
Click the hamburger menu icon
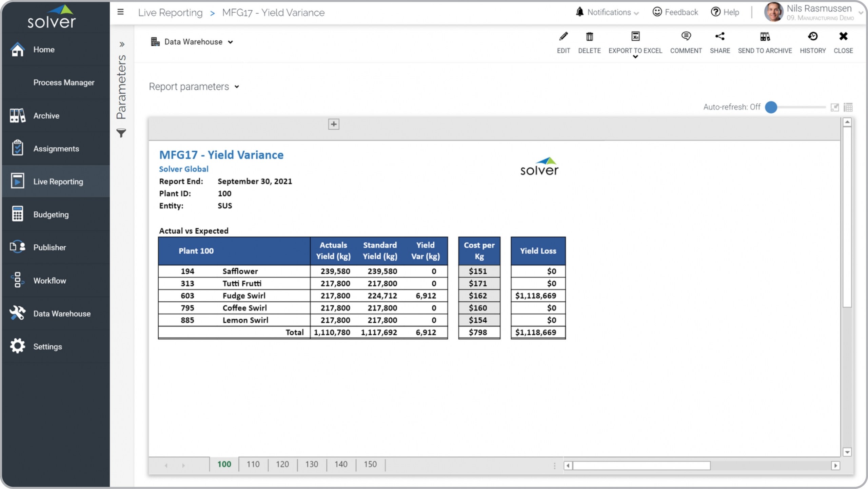click(120, 12)
